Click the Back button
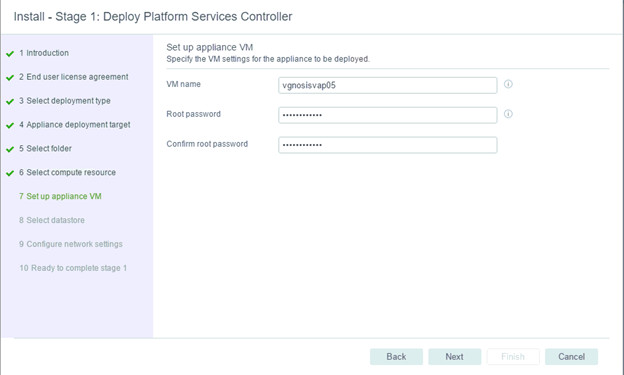Viewport: 624px width, 375px height. (x=396, y=357)
